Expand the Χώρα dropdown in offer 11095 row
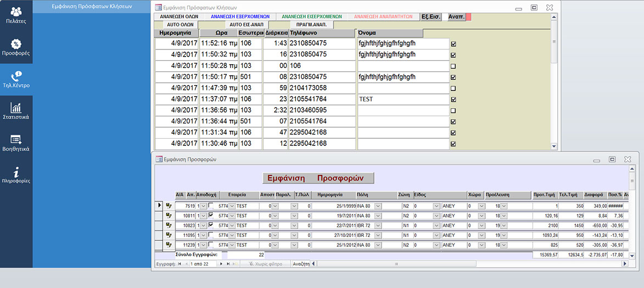 (481, 235)
